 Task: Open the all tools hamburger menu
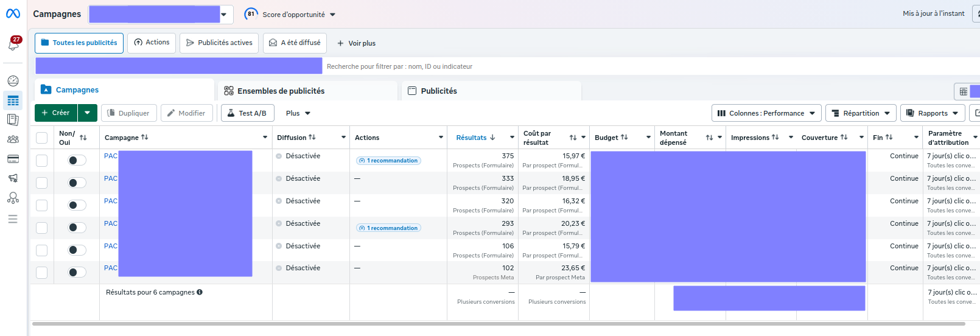tap(13, 219)
